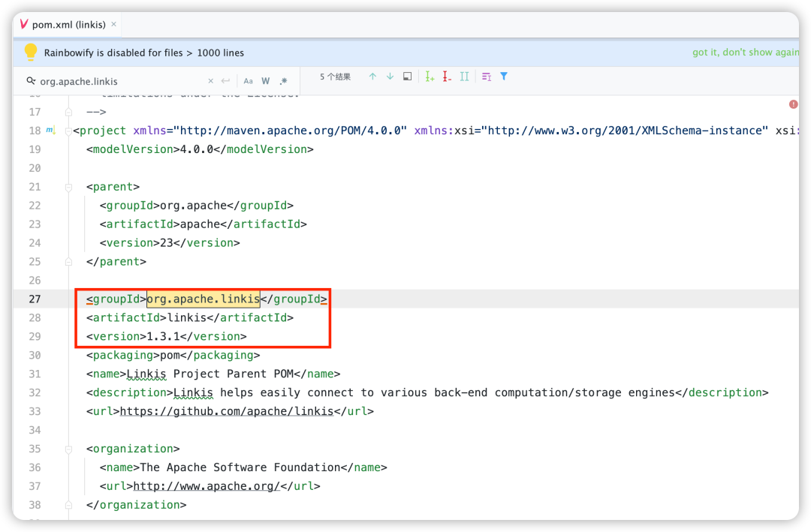The height and width of the screenshot is (532, 811).
Task: Click the red error indicator icon
Action: tap(793, 104)
